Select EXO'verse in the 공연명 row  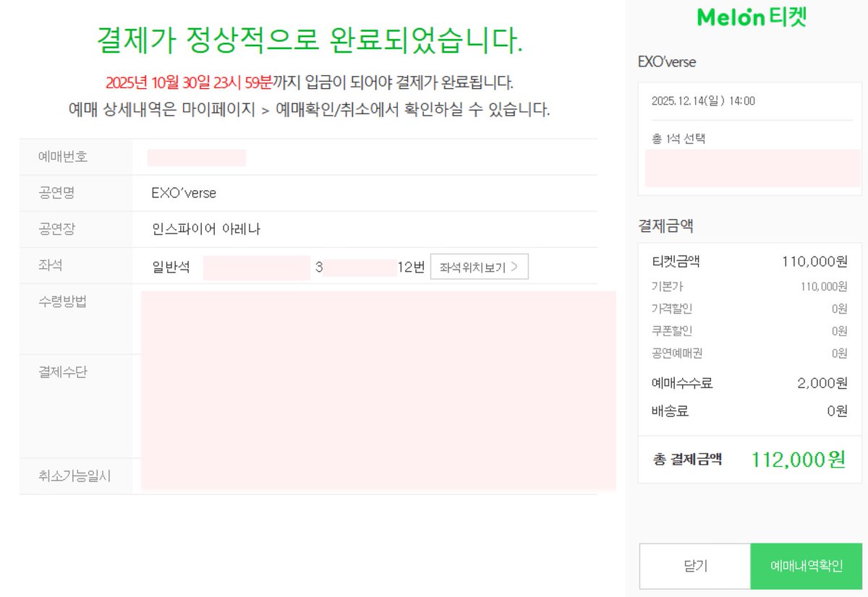184,193
